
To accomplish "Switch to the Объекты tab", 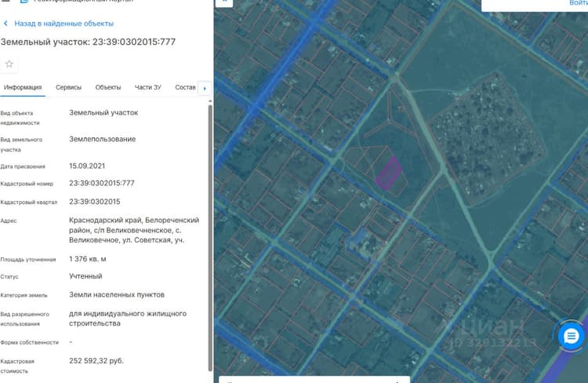I will coord(108,87).
